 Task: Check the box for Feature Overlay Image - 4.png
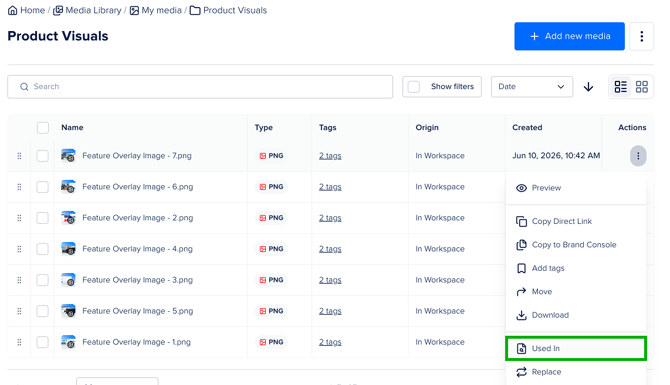click(42, 249)
